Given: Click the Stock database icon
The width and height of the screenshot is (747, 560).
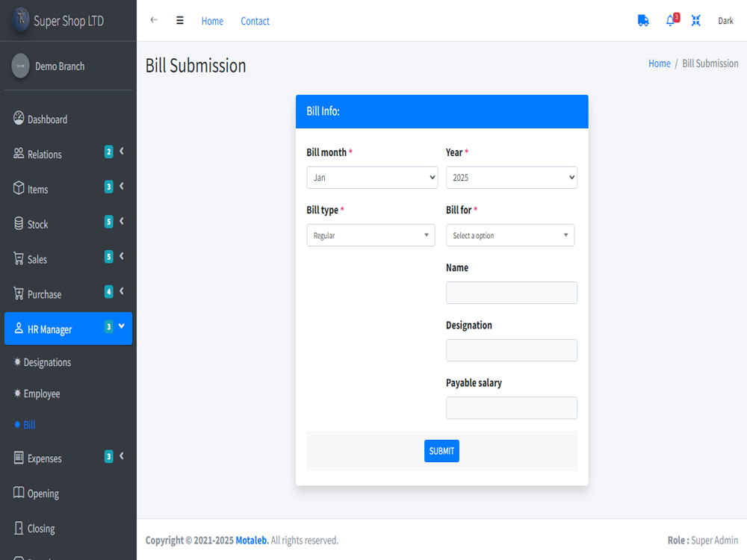Looking at the screenshot, I should (19, 223).
